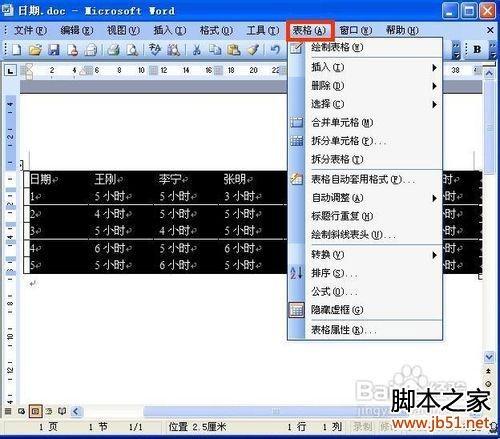Open the 视图(V) menu
This screenshot has width=500, height=439.
point(123,31)
